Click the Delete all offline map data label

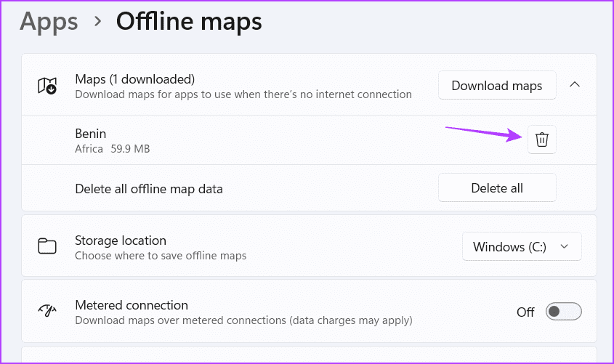149,189
